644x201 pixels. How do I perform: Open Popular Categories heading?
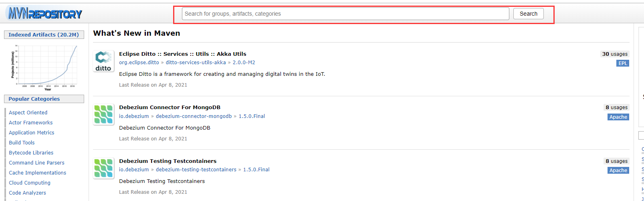pyautogui.click(x=44, y=99)
